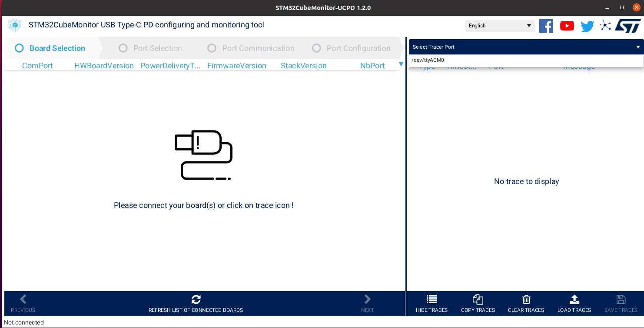644x328 pixels.
Task: Click the ST community network icon
Action: coord(605,26)
